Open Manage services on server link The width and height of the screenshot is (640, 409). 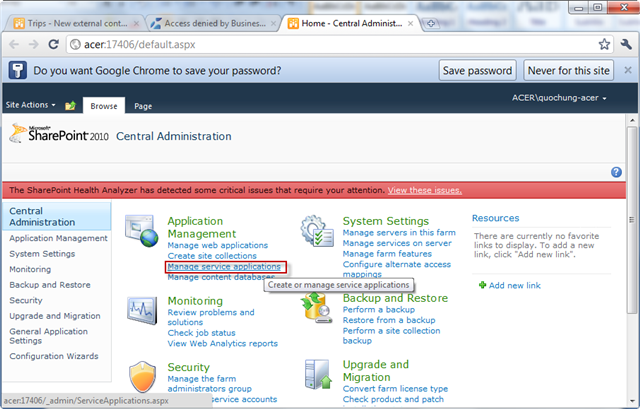pos(397,243)
